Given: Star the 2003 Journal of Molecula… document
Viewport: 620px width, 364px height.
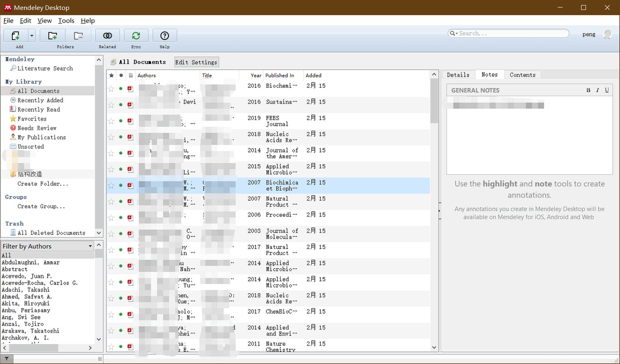Looking at the screenshot, I should (111, 234).
